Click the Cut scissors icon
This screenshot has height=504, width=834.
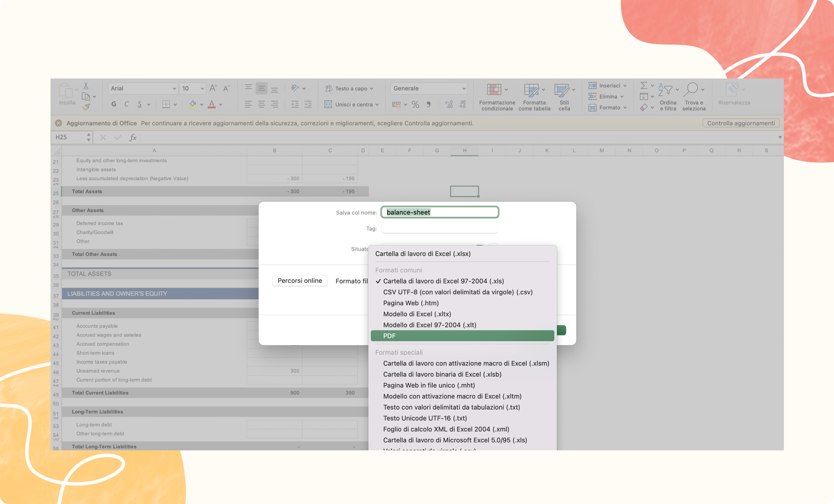(x=86, y=86)
